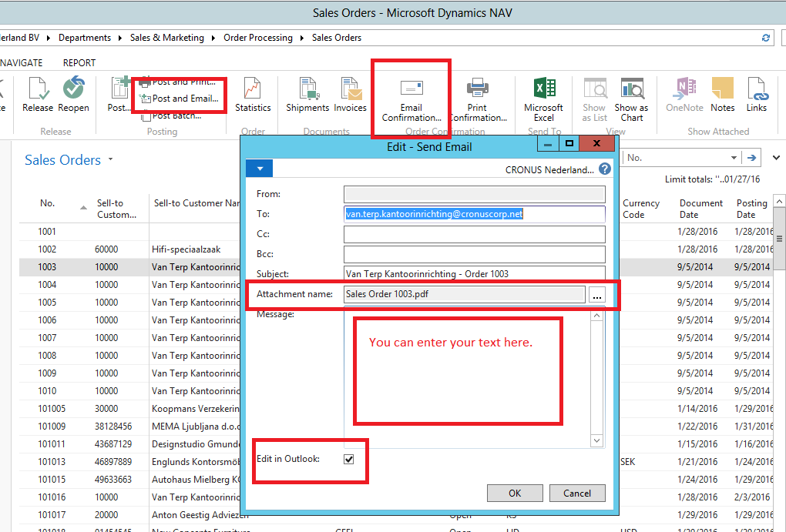786x532 pixels.
Task: Click the Reopen order icon
Action: (73, 94)
